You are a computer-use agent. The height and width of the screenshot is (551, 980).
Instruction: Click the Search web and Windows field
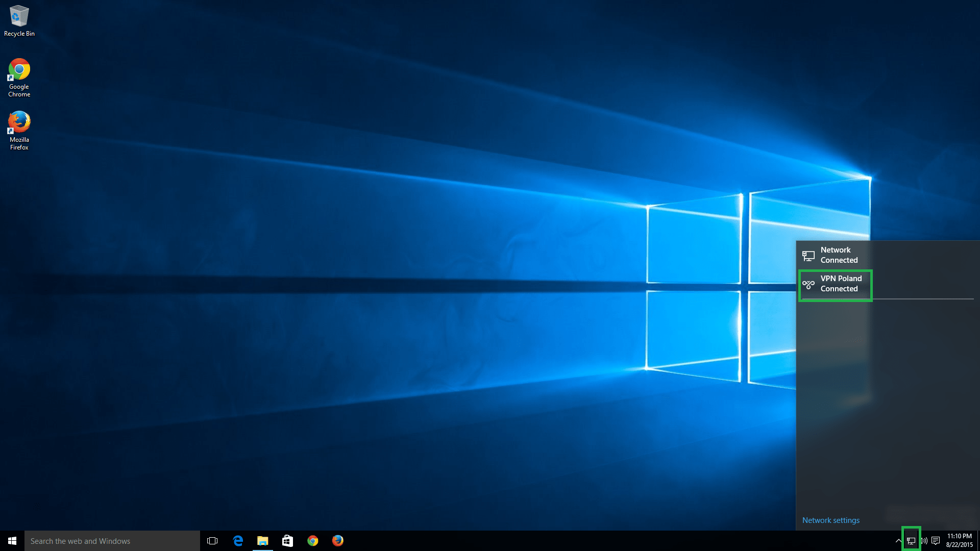tap(112, 541)
